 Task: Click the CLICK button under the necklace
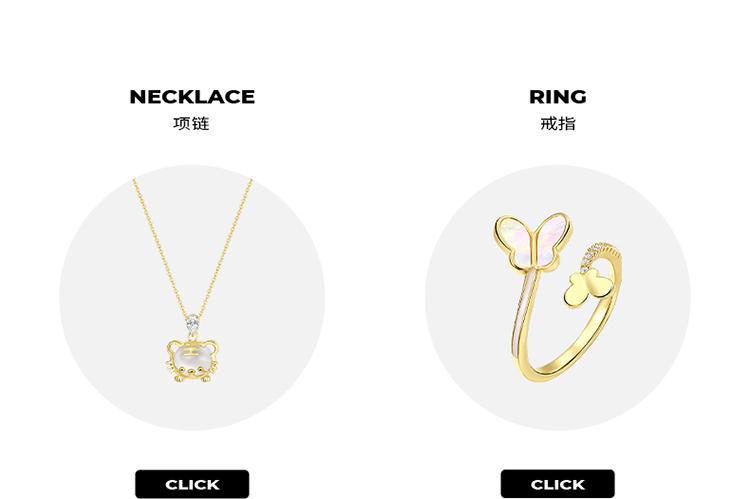pos(192,484)
